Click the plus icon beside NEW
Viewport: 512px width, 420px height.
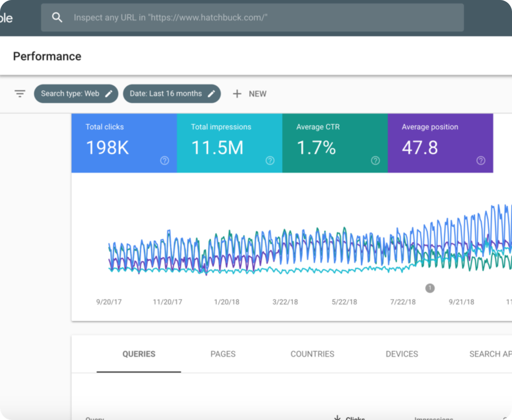point(237,94)
